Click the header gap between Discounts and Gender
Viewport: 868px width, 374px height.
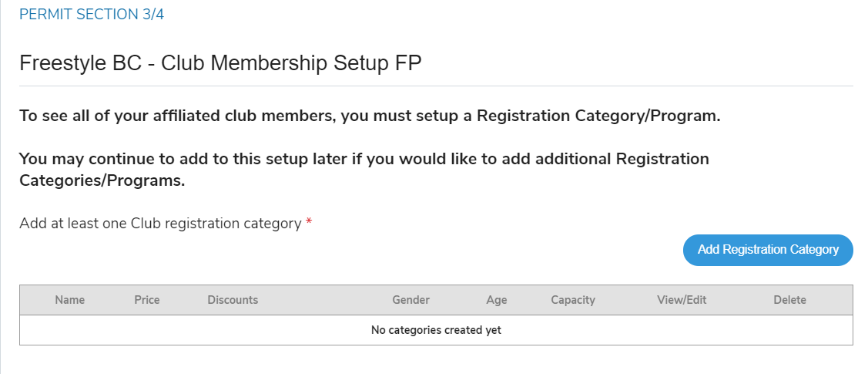(x=323, y=300)
